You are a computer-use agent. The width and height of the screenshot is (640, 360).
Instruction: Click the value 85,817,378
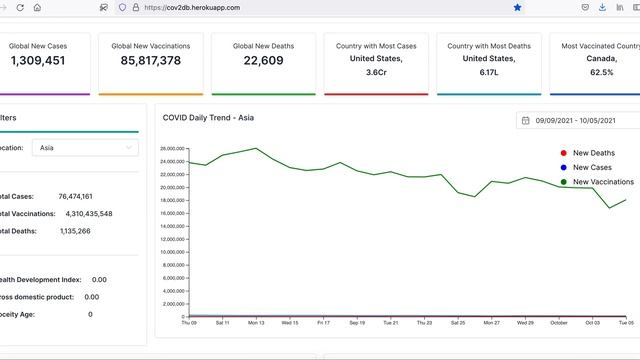click(x=151, y=60)
